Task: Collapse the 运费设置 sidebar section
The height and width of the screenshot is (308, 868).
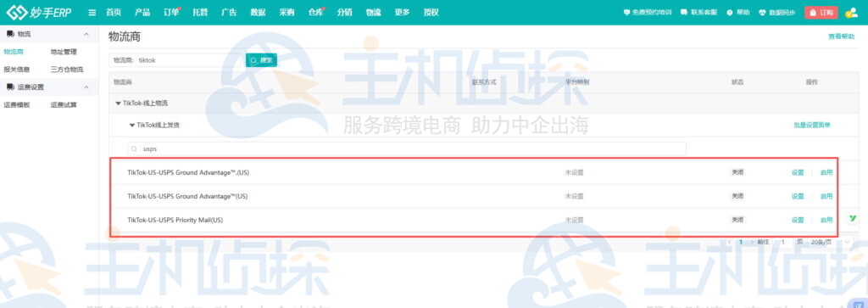Action: coord(86,87)
